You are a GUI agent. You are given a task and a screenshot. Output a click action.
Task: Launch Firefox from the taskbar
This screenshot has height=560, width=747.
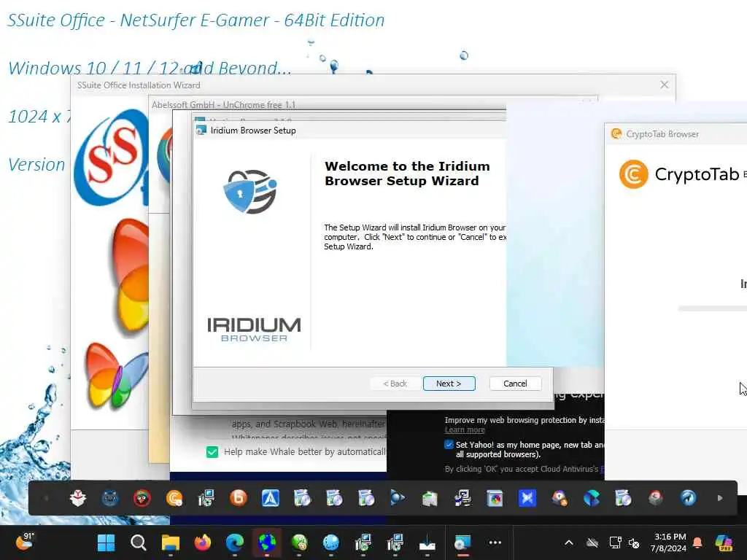pos(203,542)
